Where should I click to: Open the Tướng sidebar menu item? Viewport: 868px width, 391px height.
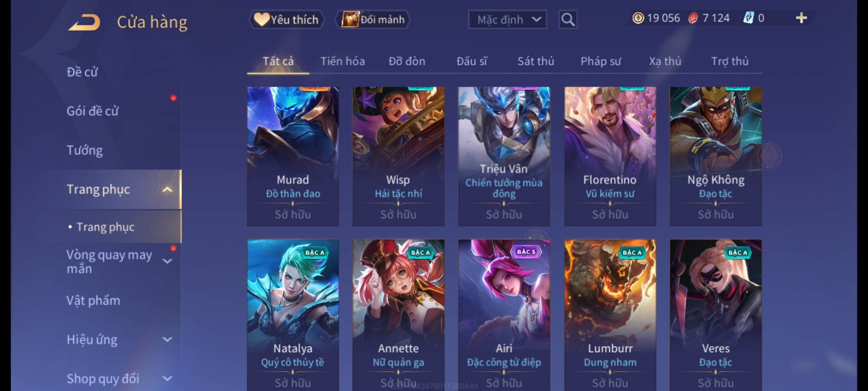click(x=85, y=150)
